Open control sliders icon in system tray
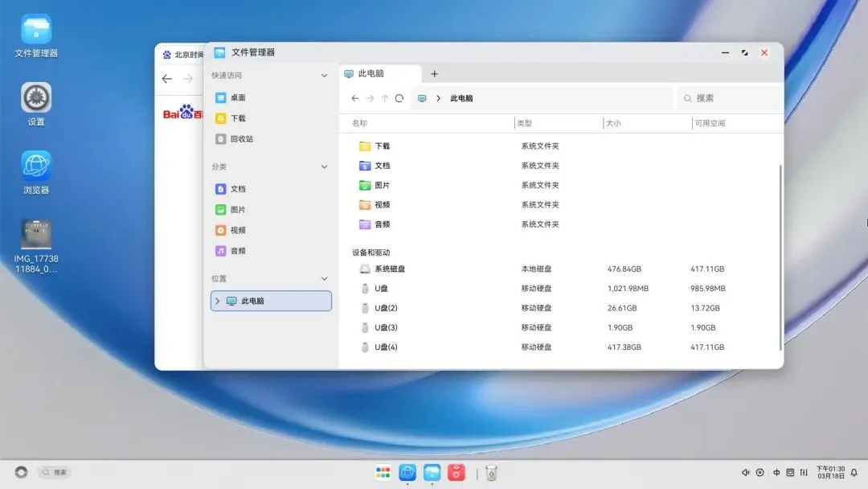868x489 pixels. pos(804,472)
